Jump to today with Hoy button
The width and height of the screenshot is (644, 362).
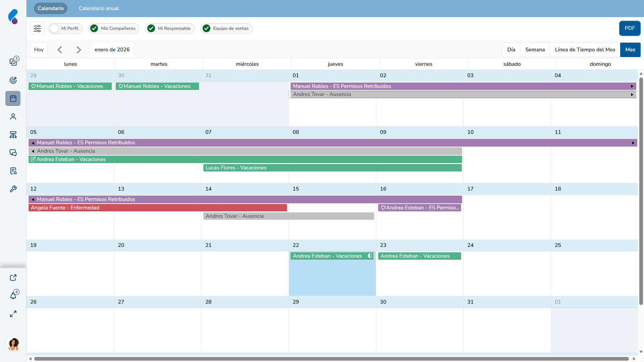pyautogui.click(x=39, y=50)
